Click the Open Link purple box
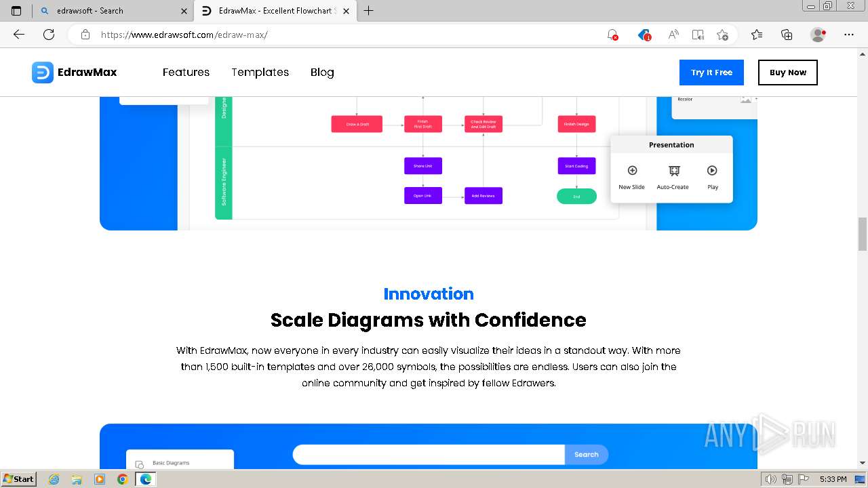This screenshot has width=868, height=488. (x=423, y=196)
